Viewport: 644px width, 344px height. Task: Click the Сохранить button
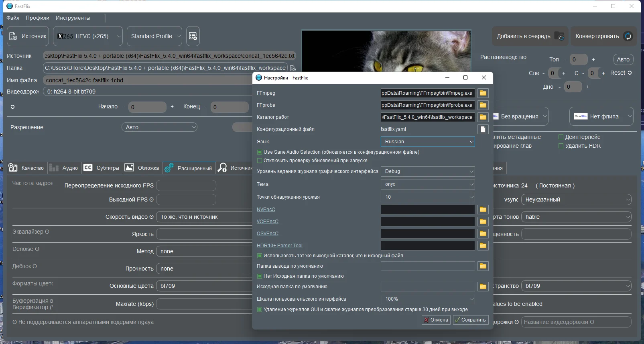pyautogui.click(x=471, y=320)
